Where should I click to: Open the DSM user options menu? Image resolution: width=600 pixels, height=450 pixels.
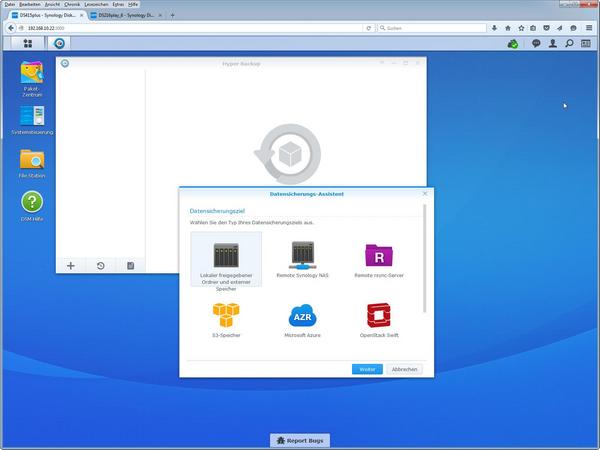click(x=553, y=43)
